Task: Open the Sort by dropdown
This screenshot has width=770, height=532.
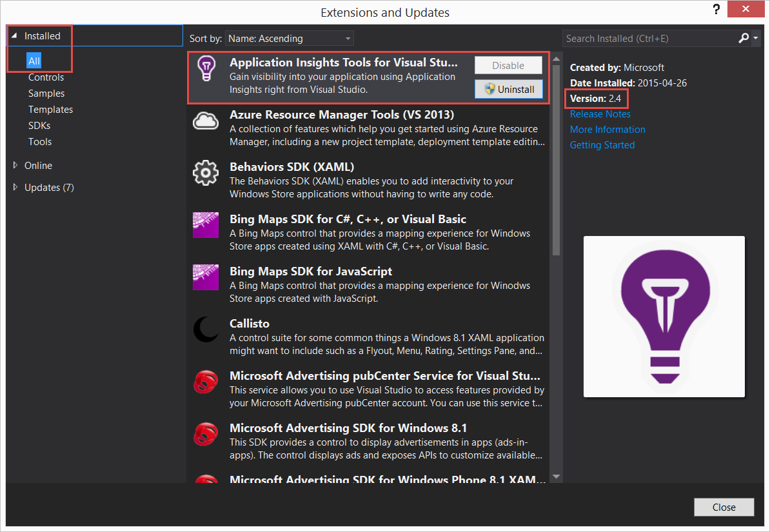Action: 290,38
